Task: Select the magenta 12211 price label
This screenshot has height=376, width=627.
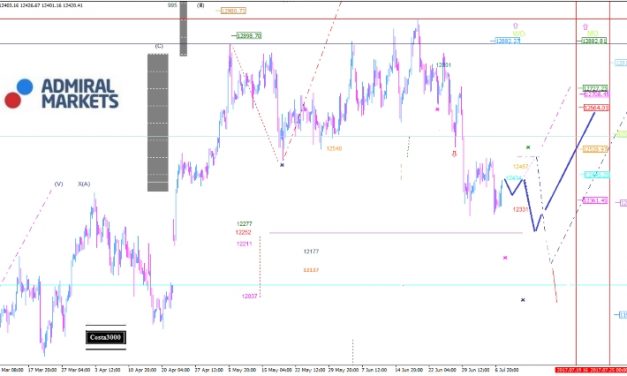Action: pos(244,244)
